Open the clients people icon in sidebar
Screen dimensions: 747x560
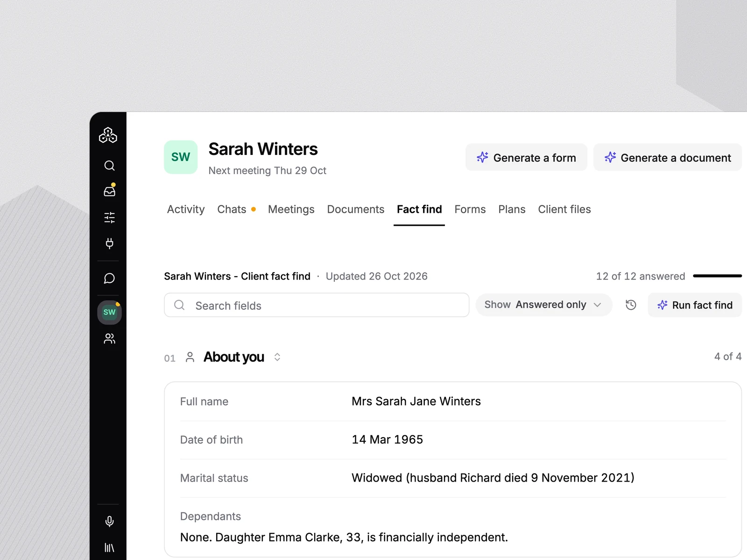(109, 338)
